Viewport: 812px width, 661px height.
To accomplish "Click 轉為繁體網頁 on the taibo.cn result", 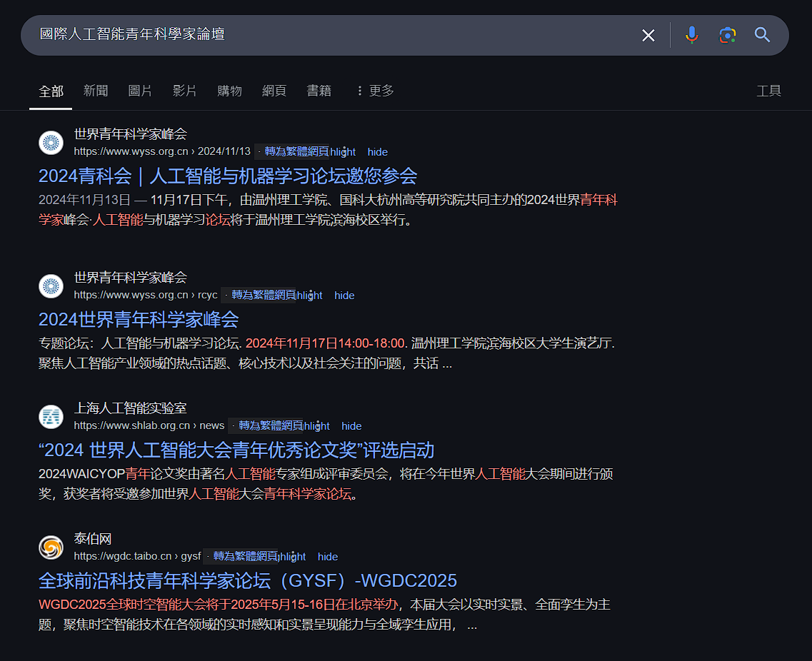I will click(x=246, y=556).
